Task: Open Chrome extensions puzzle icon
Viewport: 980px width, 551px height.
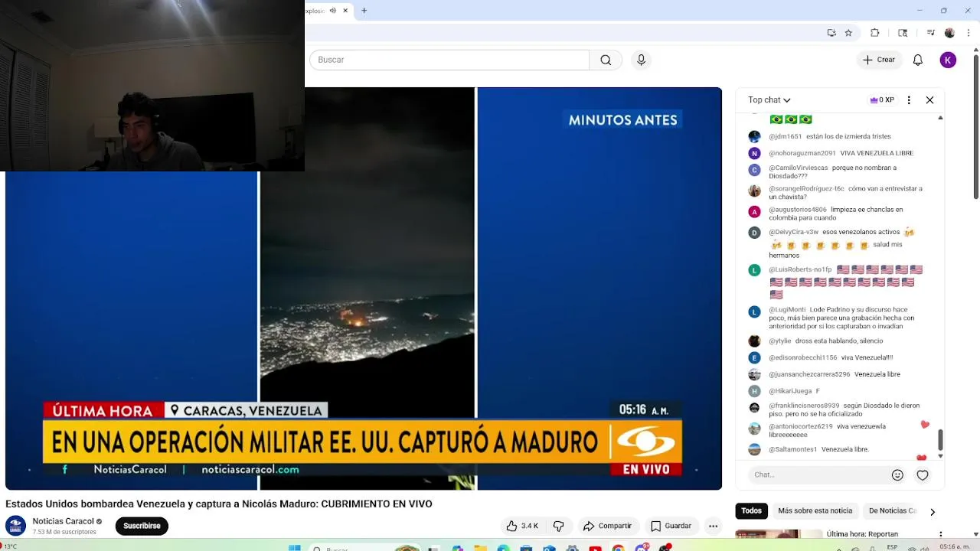Action: click(874, 33)
